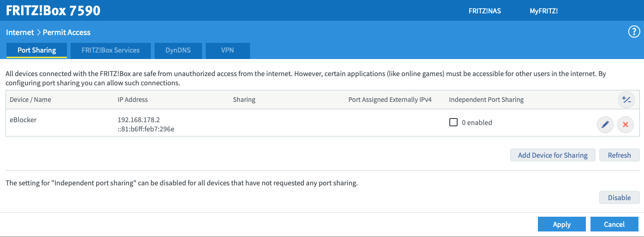The height and width of the screenshot is (237, 644).
Task: Select the Port Sharing tab
Action: [37, 50]
